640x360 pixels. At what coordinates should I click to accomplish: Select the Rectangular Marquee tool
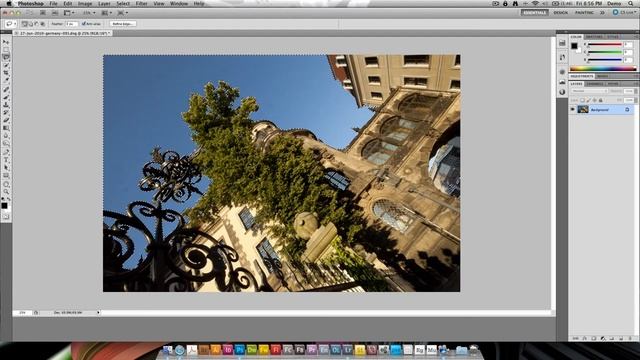6,50
